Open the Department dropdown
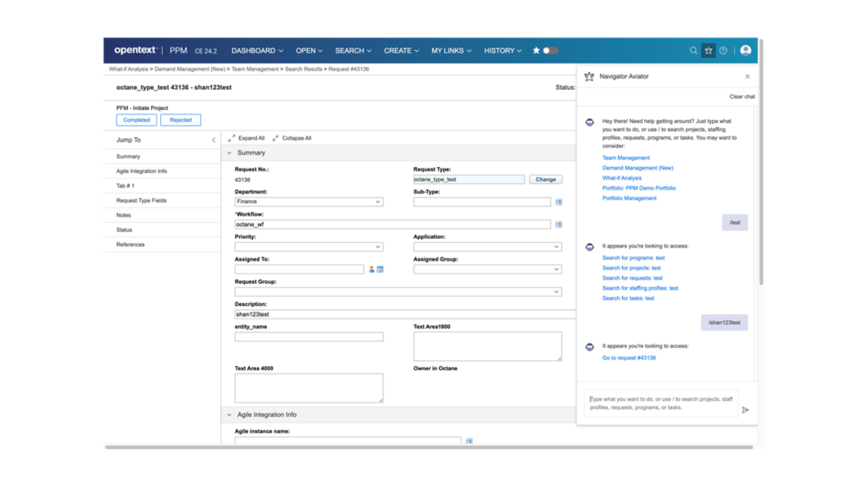The width and height of the screenshot is (868, 488). pos(378,202)
